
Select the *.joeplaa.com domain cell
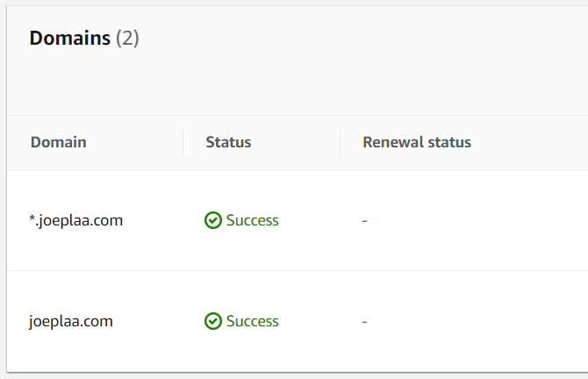(x=76, y=220)
